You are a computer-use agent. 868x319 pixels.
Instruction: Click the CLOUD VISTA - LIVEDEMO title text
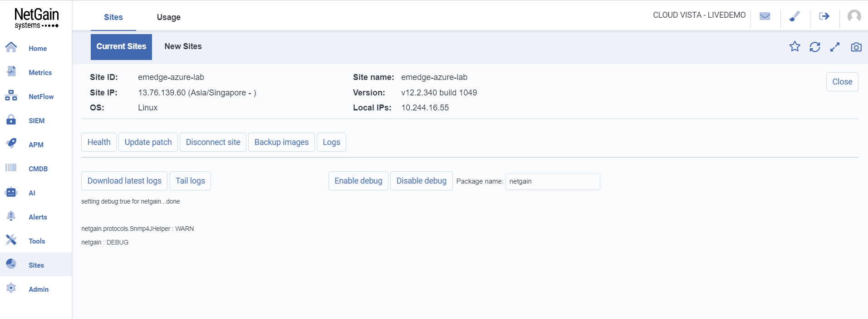[699, 15]
